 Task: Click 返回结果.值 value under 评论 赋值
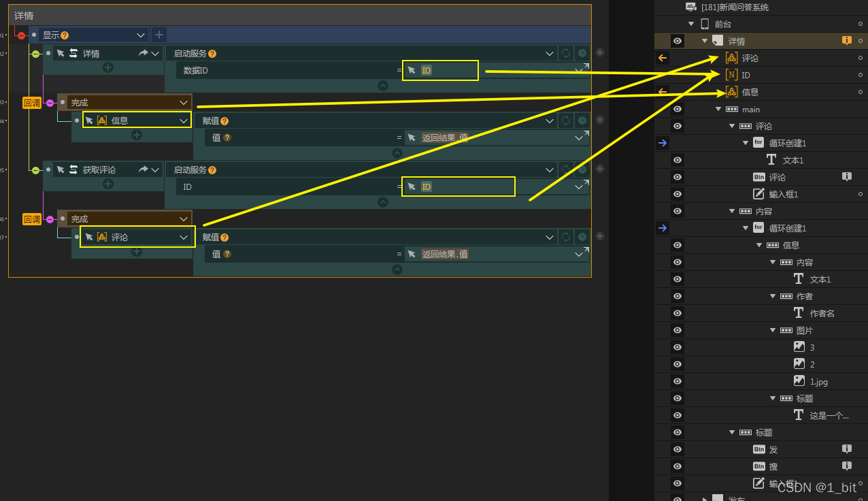point(445,254)
